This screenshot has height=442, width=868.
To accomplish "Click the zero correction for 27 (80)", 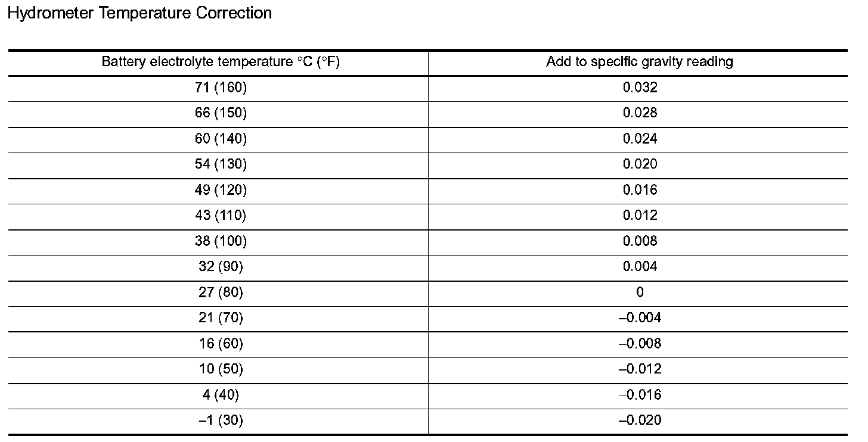I will pyautogui.click(x=640, y=292).
